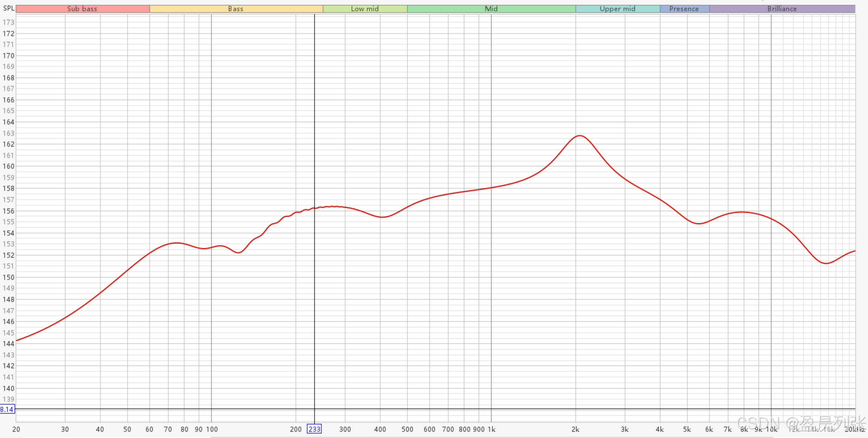Click the SPL axis title label
Image resolution: width=868 pixels, height=438 pixels.
pyautogui.click(x=9, y=8)
